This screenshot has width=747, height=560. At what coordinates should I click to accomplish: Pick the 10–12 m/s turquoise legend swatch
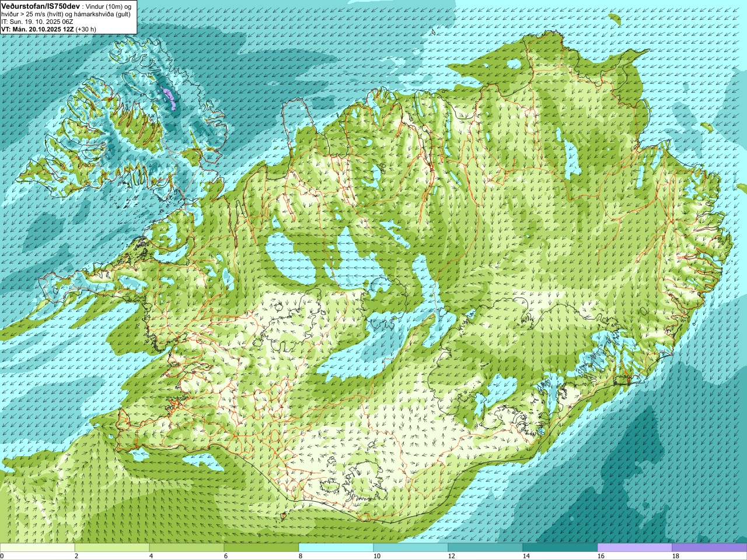pos(411,548)
